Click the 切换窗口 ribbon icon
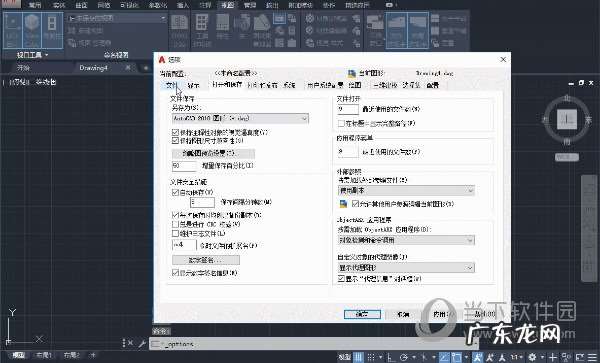600x363 pixels. (375, 31)
